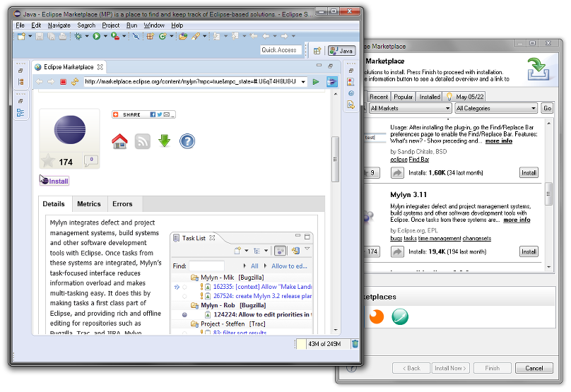This screenshot has height=392, width=571.
Task: Click the marketplace URL address field
Action: point(192,81)
